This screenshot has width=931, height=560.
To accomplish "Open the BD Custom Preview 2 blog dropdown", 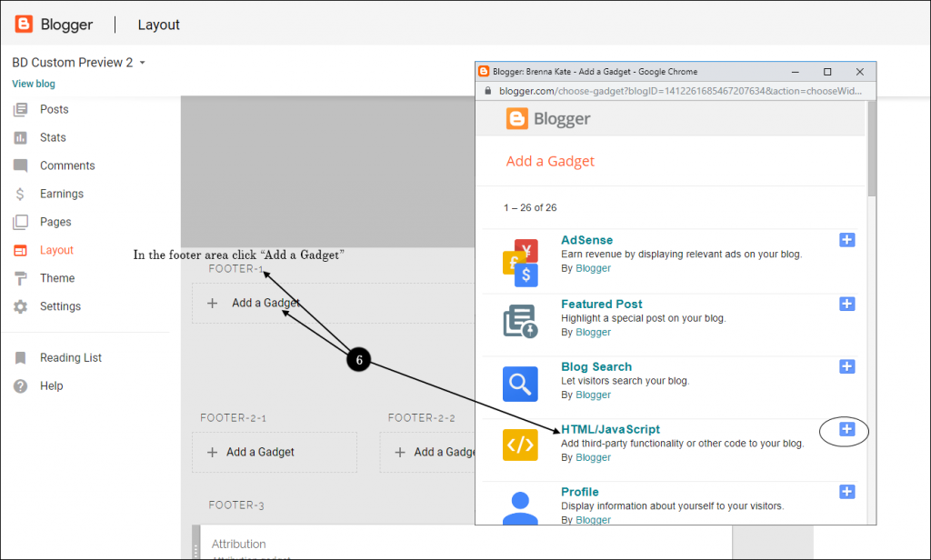I will click(x=79, y=63).
